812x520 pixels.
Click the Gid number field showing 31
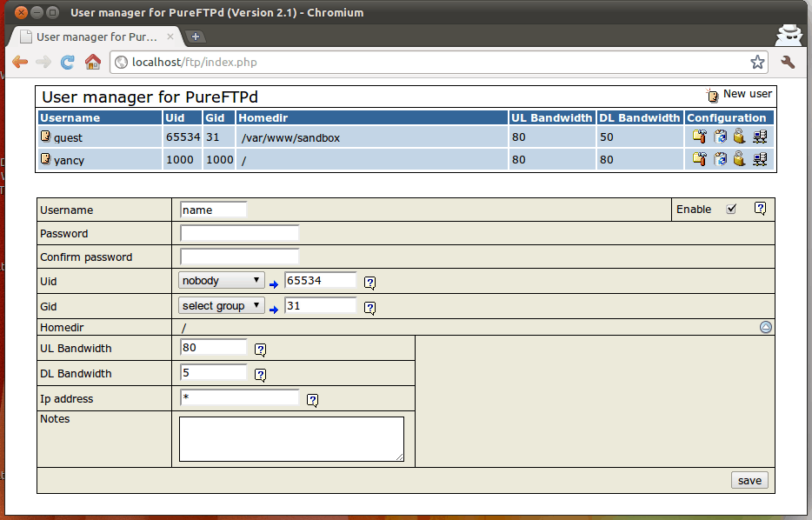(321, 305)
